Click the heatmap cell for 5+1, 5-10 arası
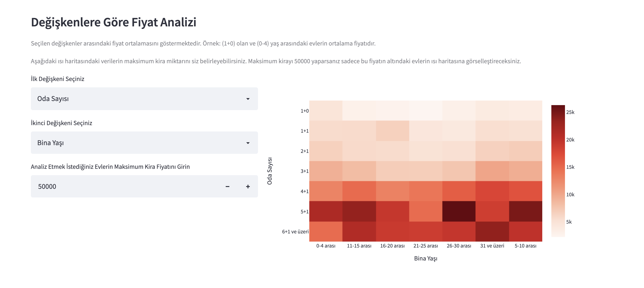 coord(525,211)
